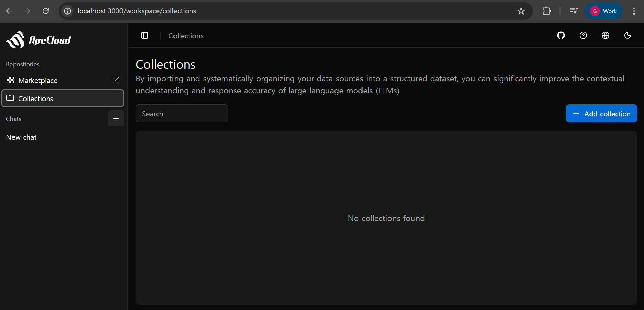Select Collections in the sidebar
This screenshot has height=310, width=644.
coord(63,98)
